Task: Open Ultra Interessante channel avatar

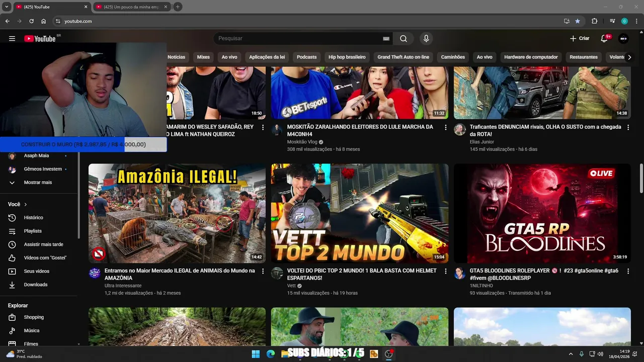Action: [x=95, y=273]
